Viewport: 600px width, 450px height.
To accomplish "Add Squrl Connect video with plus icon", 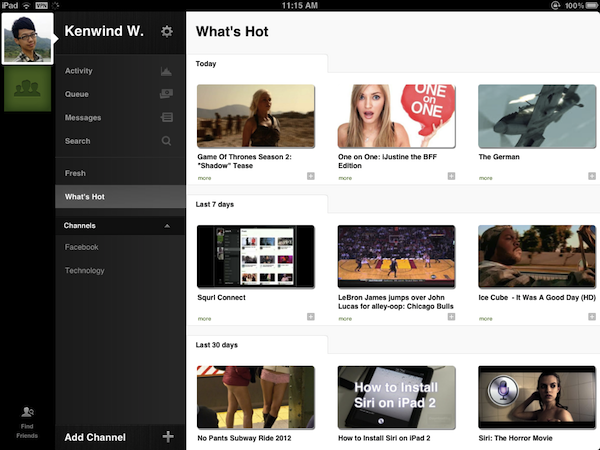I will 311,316.
